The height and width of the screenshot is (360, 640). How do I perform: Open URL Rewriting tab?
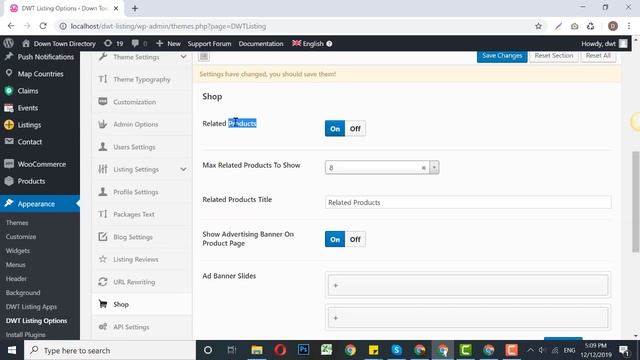coord(142,282)
